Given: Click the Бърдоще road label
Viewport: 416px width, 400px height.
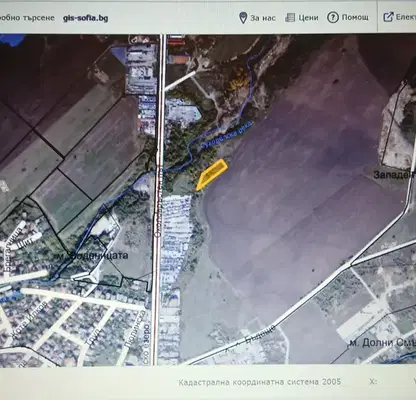Looking at the screenshot, I should coord(260,334).
